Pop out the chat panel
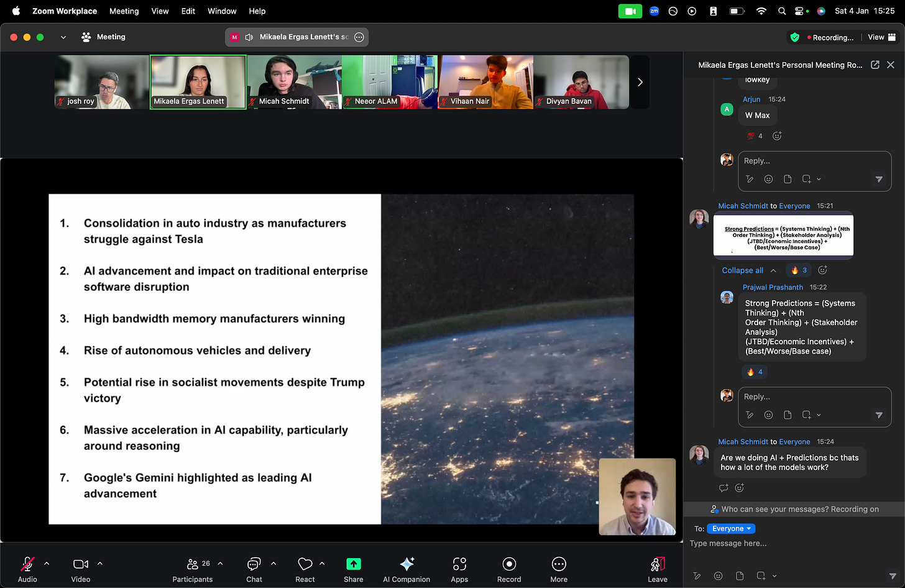Viewport: 905px width, 588px height. [x=875, y=65]
